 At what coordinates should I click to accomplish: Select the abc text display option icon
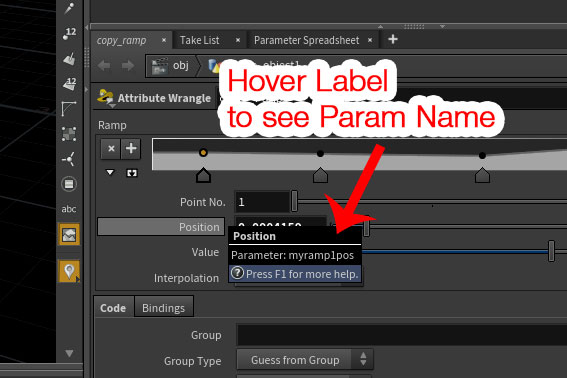tap(69, 209)
